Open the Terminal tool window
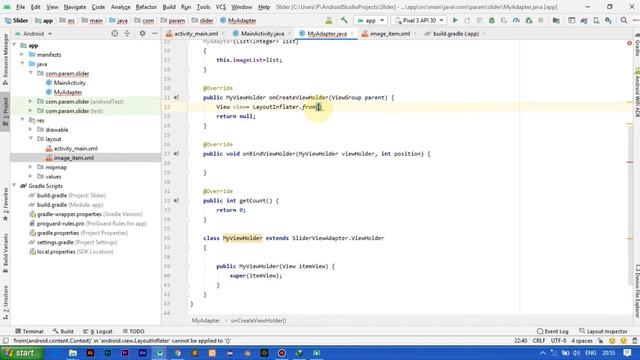 point(29,331)
